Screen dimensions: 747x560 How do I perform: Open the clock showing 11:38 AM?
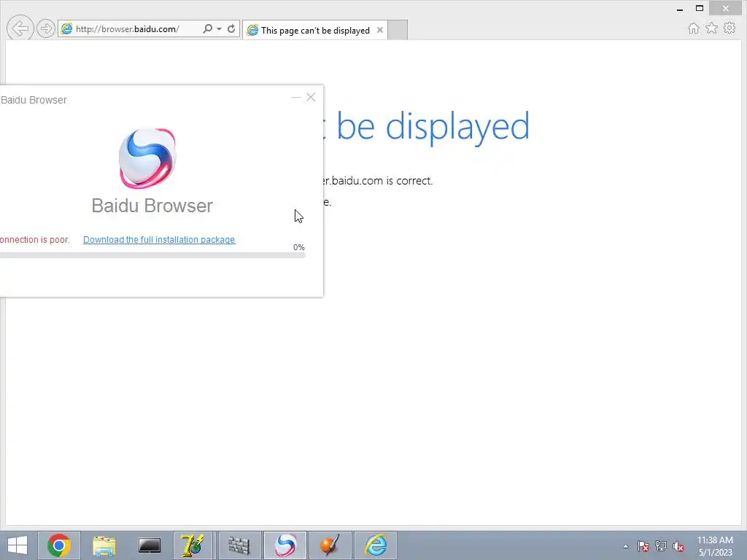click(715, 545)
